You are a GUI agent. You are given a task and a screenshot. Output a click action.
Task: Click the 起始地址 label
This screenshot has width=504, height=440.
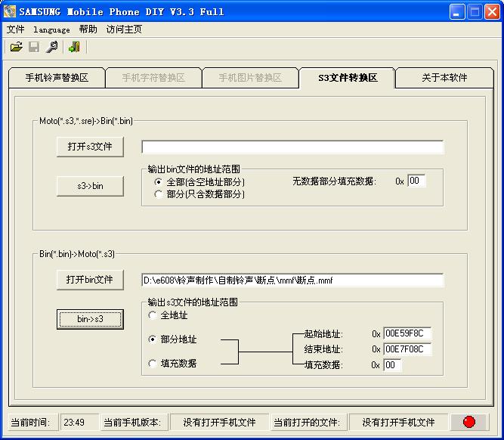323,334
